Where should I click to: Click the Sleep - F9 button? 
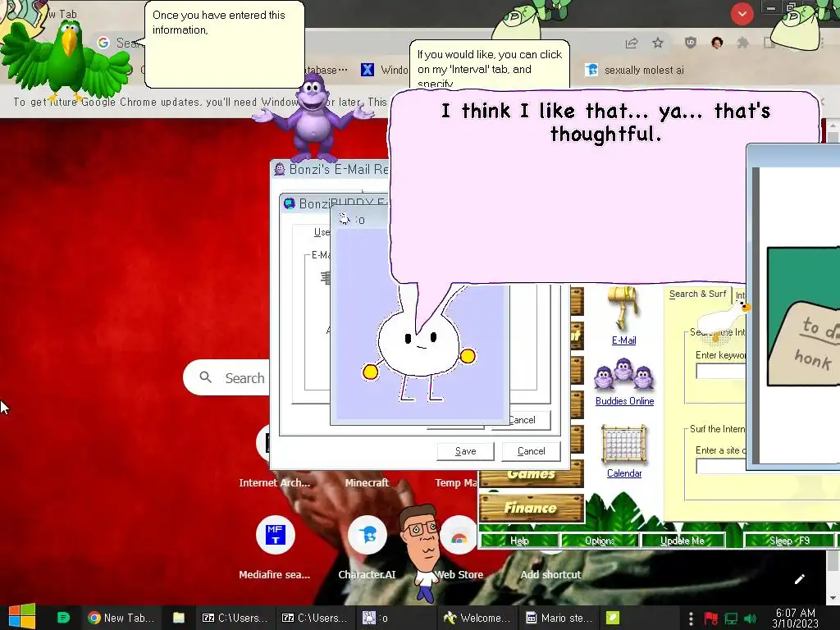(x=789, y=541)
